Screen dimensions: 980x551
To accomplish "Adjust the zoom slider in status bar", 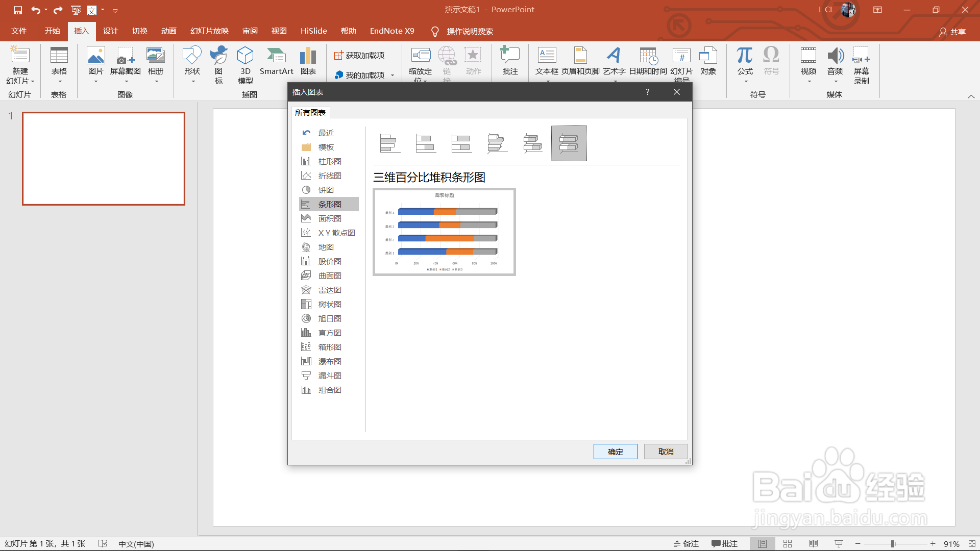I will pos(893,544).
